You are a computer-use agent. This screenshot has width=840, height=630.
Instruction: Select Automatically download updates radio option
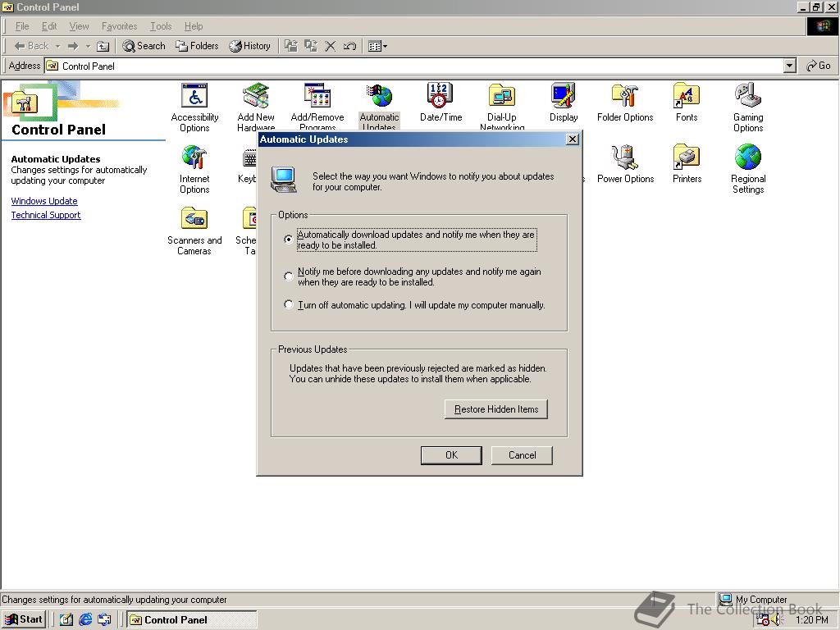[x=288, y=239]
